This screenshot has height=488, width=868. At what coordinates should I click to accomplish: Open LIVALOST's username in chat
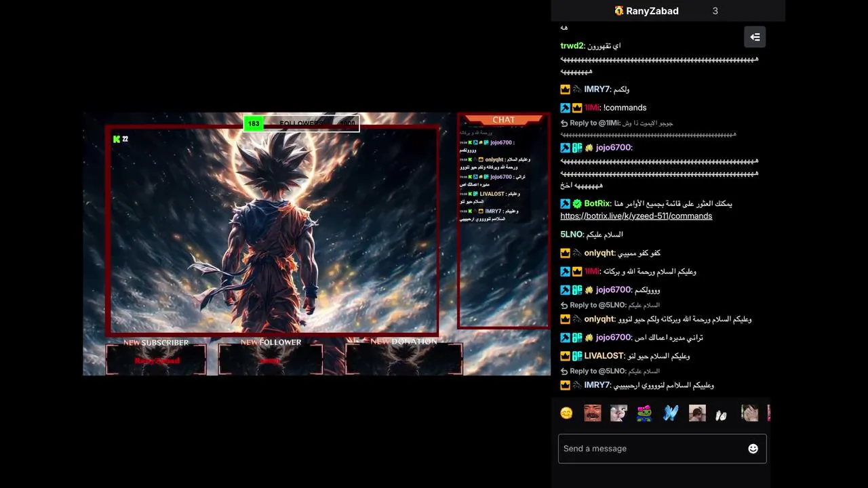click(x=604, y=356)
